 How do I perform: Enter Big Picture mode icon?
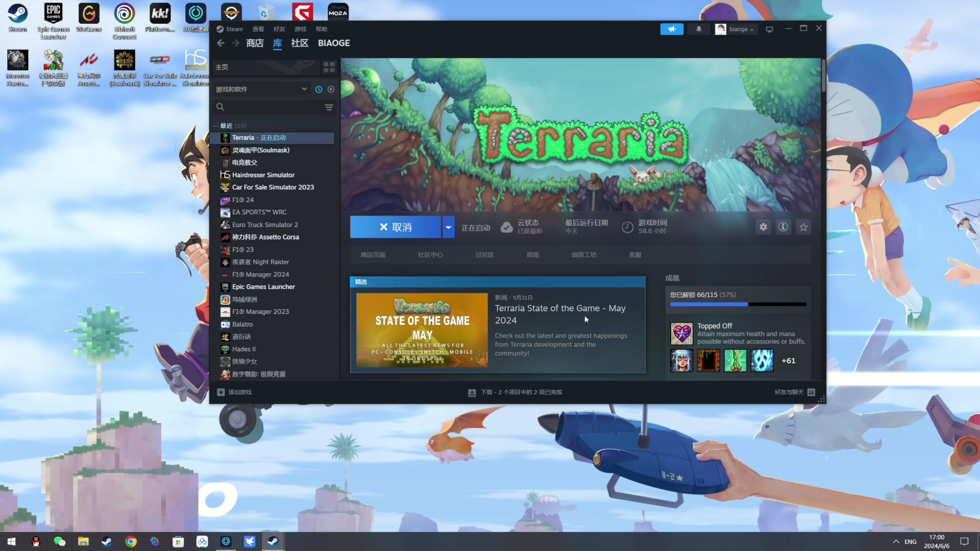click(x=769, y=29)
